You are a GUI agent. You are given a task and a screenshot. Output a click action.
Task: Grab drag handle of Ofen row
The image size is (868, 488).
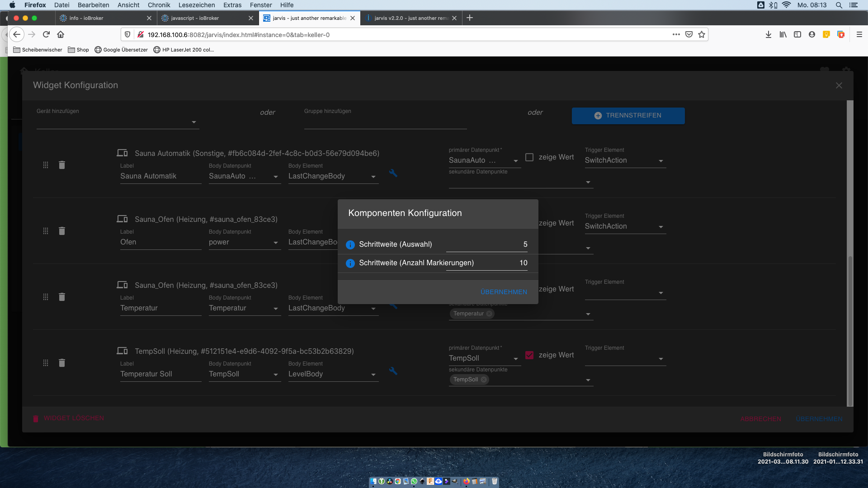coord(46,231)
